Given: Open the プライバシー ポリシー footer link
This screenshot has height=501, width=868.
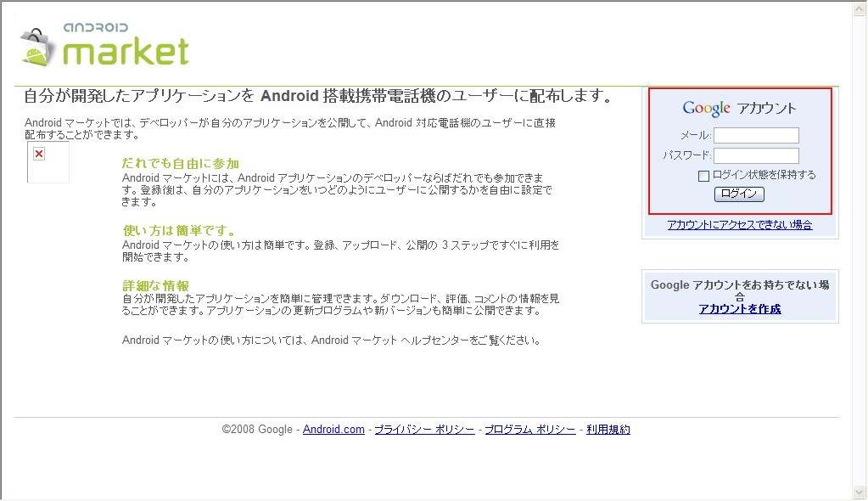Looking at the screenshot, I should pyautogui.click(x=424, y=430).
